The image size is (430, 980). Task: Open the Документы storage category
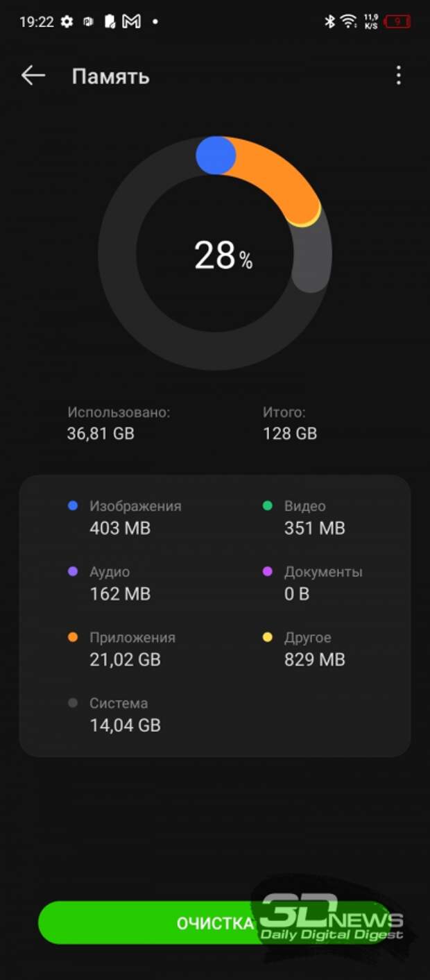[x=313, y=583]
